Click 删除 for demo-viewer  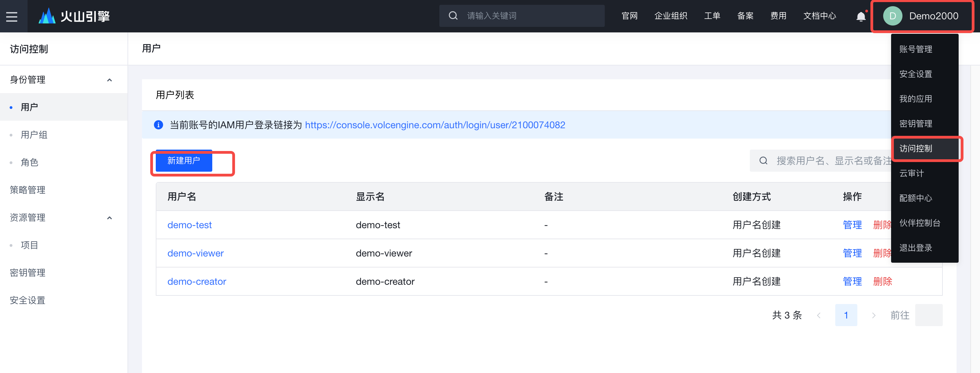pos(882,253)
